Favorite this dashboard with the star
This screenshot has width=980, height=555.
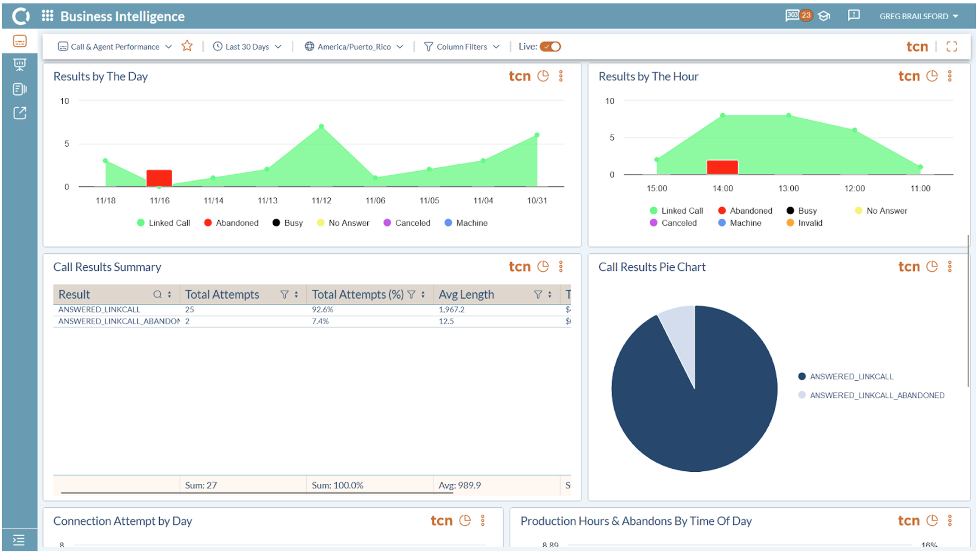[x=187, y=46]
